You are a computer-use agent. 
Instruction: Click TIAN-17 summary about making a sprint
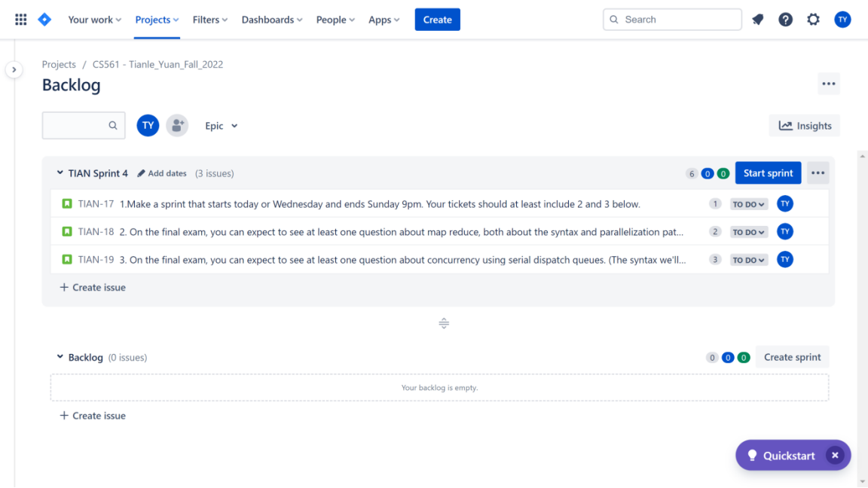click(380, 204)
